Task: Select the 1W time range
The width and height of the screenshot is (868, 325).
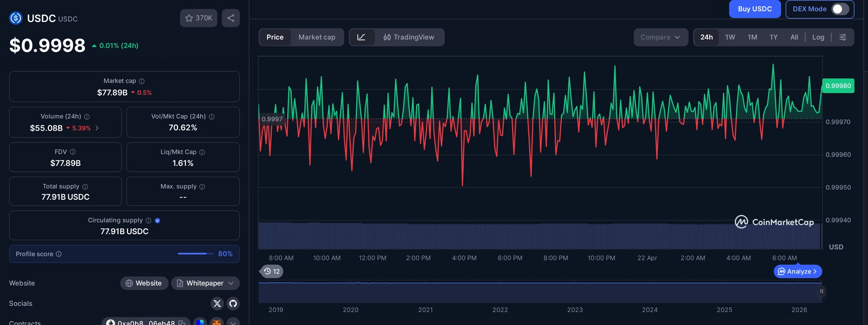Action: [x=730, y=37]
